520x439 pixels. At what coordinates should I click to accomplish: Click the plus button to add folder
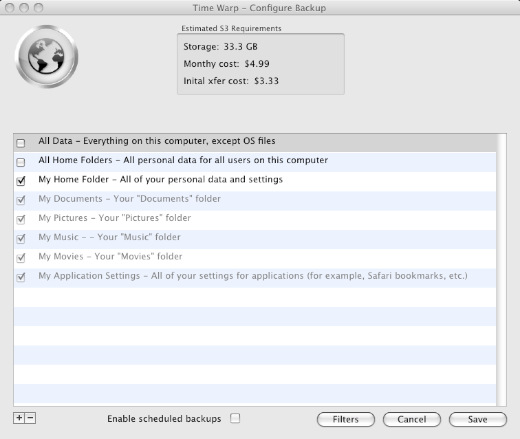coord(19,418)
